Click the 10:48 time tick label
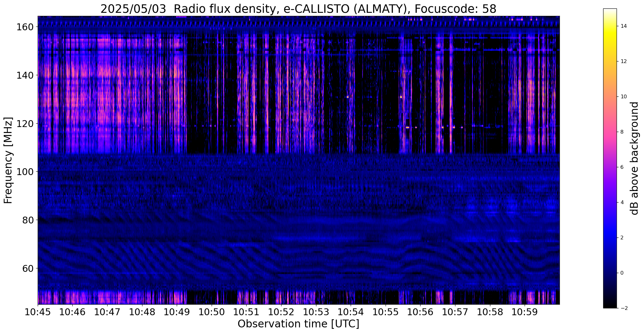Image resolution: width=644 pixels, height=333 pixels. 142,312
